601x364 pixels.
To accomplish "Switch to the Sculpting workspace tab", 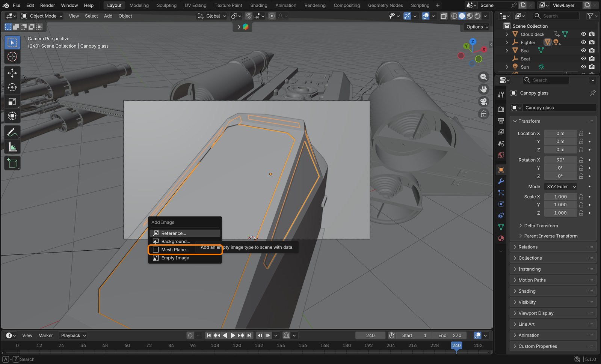I will 166,5.
